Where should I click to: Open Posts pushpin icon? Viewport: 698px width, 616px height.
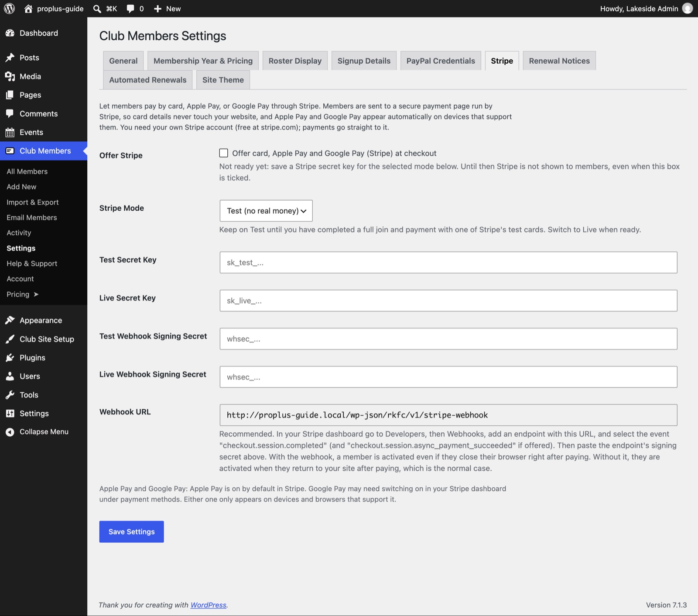(10, 58)
